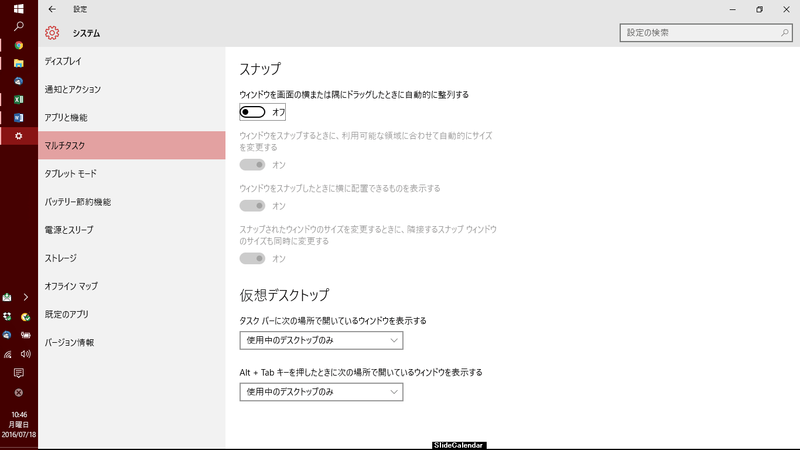Open タブレット モード settings page
800x450 pixels.
[132, 173]
